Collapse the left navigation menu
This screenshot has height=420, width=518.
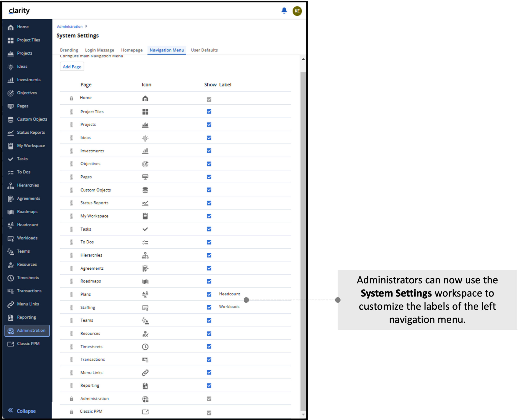click(x=22, y=410)
